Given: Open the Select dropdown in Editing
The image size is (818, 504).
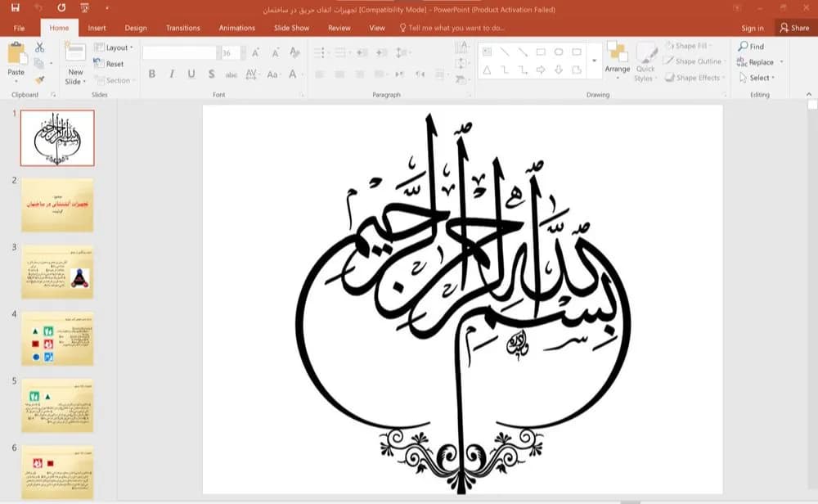Looking at the screenshot, I should pos(757,78).
